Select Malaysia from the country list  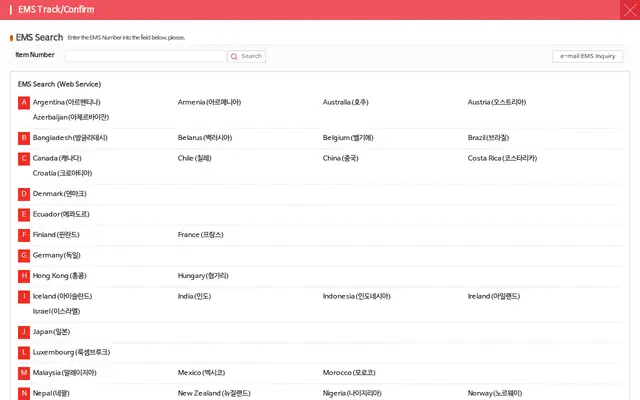[x=64, y=372]
